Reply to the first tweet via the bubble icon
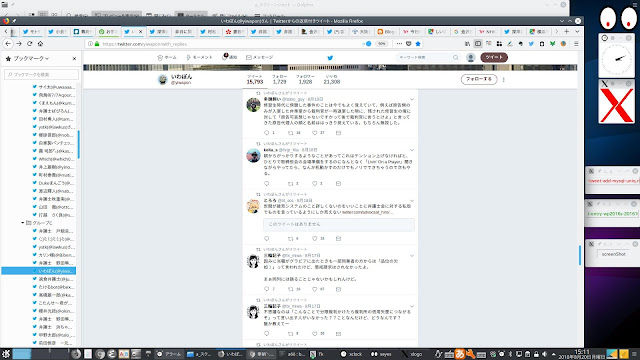 267,133
